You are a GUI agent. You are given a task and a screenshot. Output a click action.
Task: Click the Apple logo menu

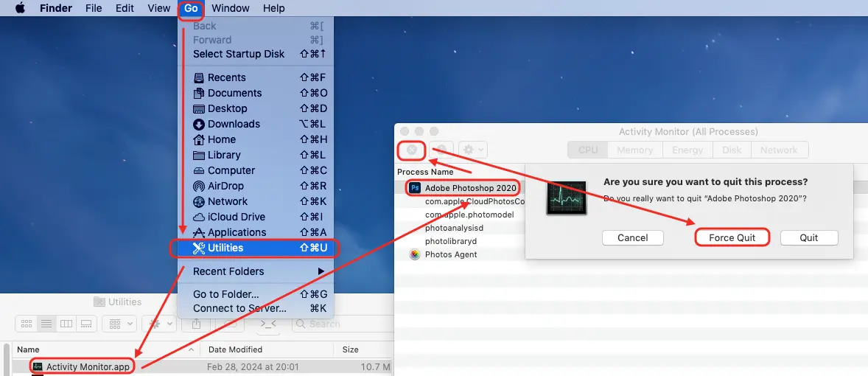20,9
